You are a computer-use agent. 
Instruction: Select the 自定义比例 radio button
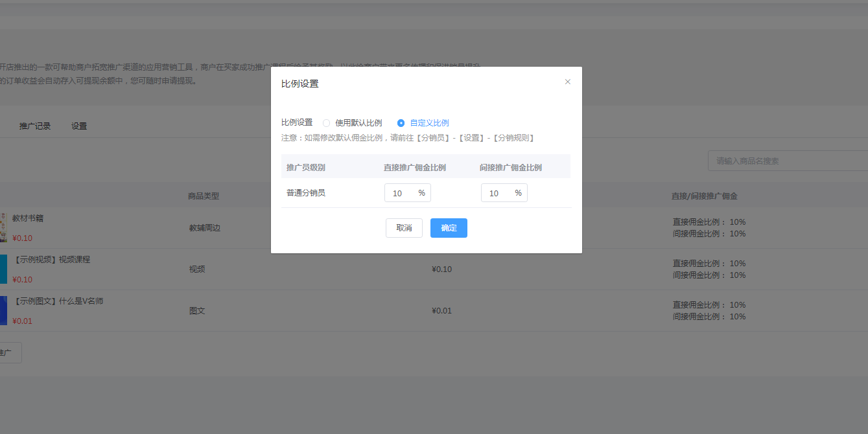[x=401, y=122]
